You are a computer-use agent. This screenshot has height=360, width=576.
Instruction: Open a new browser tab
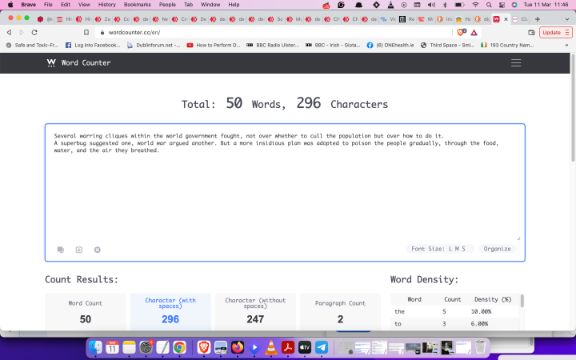537,19
